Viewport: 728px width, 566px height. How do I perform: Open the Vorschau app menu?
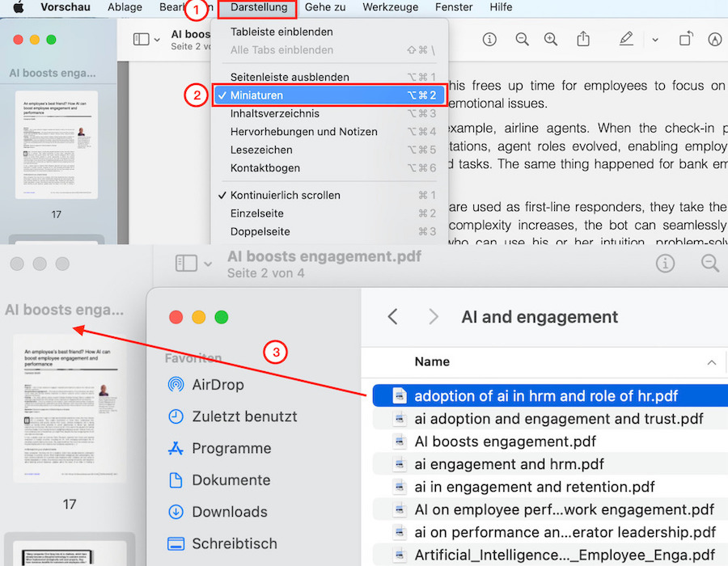click(66, 7)
